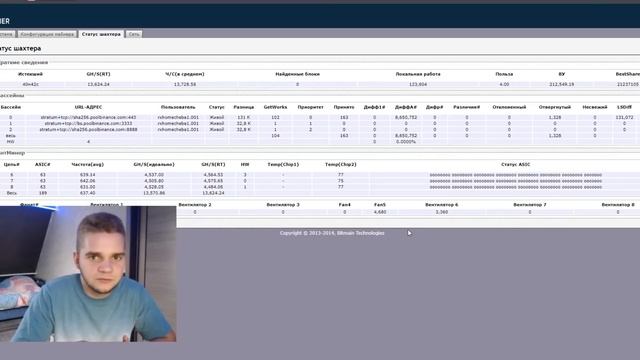Click pool URL bs.poolbinance.com:3333
Image resolution: width=640 pixels, height=360 pixels.
coord(89,123)
